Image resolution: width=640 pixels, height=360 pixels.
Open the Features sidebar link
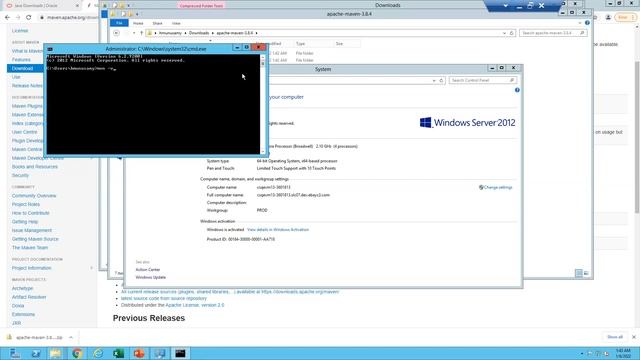21,60
